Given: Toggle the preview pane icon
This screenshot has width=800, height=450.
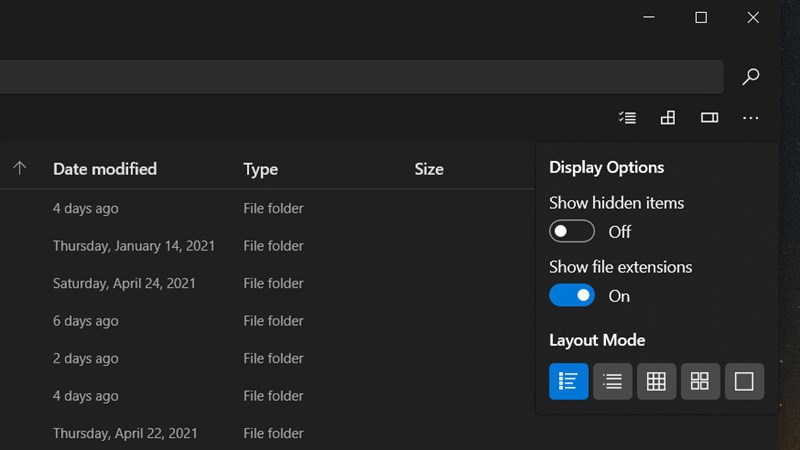Looking at the screenshot, I should point(709,118).
